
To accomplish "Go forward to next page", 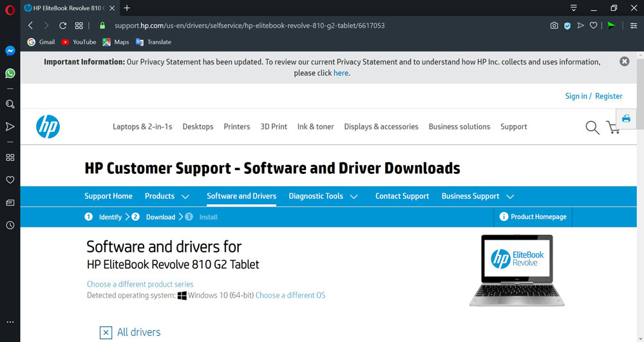I will (x=46, y=26).
